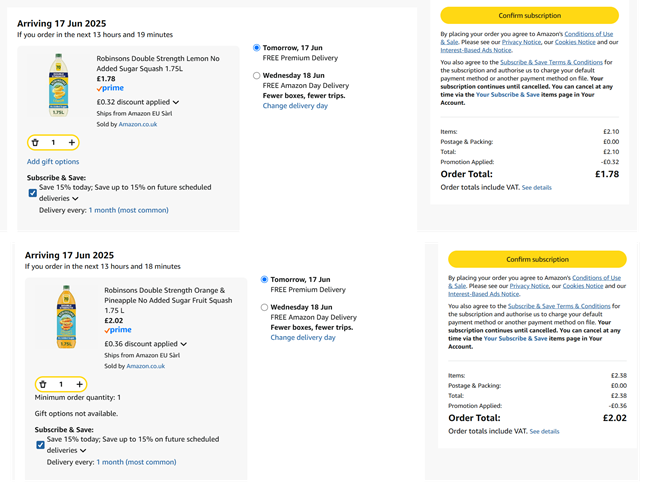Open Subscribe & Save Terms in top summary
This screenshot has width=650, height=484.
pos(551,62)
